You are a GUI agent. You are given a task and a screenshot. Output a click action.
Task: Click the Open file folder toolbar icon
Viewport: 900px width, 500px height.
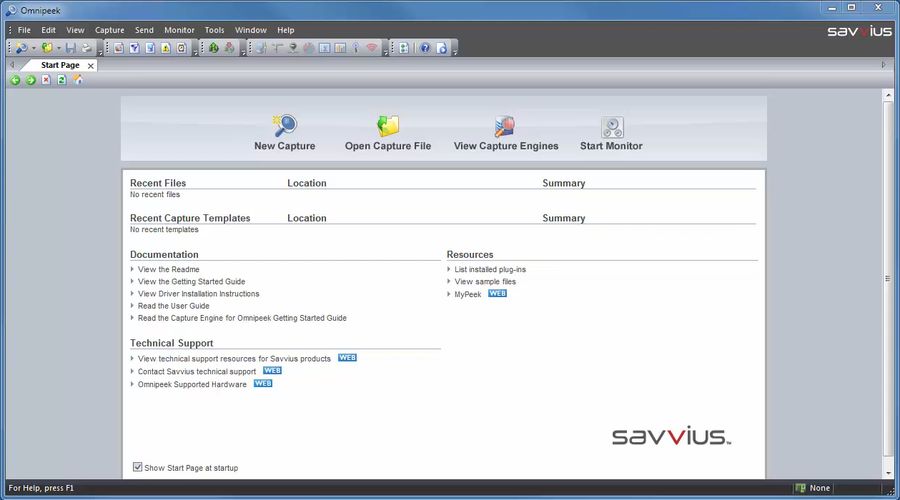pyautogui.click(x=47, y=48)
